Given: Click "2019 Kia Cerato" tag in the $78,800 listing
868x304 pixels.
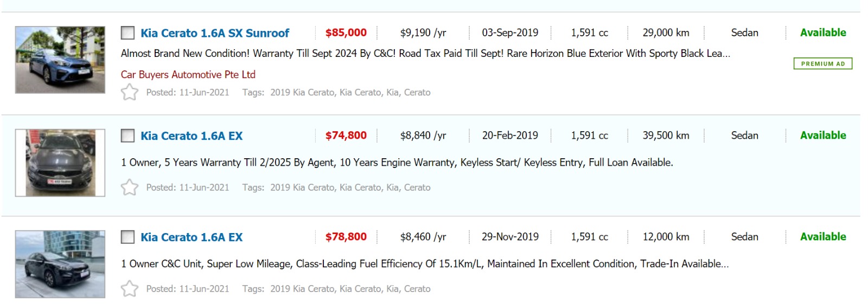Looking at the screenshot, I should pyautogui.click(x=302, y=289).
